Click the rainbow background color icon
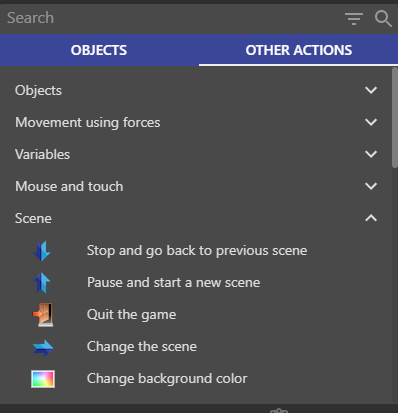This screenshot has height=413, width=398. click(x=43, y=379)
